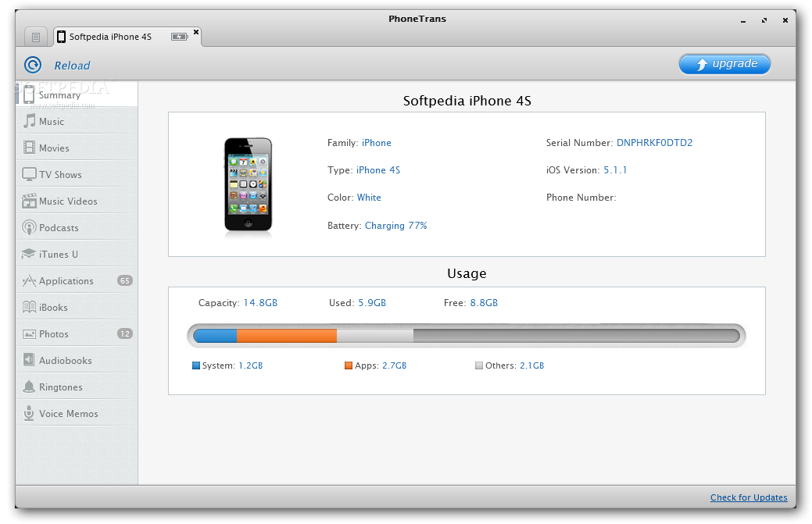Click the Ringtones bell icon
This screenshot has width=812, height=524.
tap(29, 387)
